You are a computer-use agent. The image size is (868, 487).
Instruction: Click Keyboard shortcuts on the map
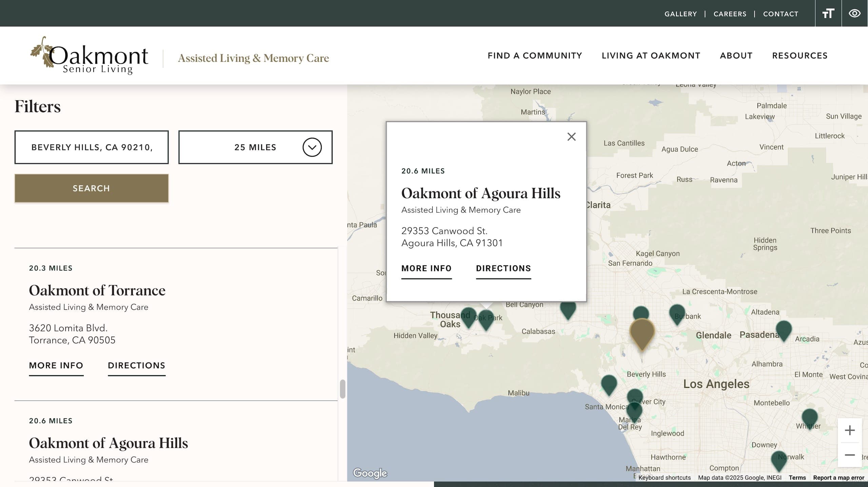(x=665, y=477)
